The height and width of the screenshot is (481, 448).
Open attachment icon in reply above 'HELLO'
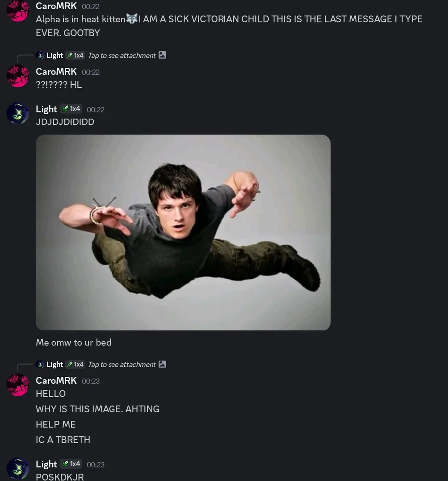point(162,364)
